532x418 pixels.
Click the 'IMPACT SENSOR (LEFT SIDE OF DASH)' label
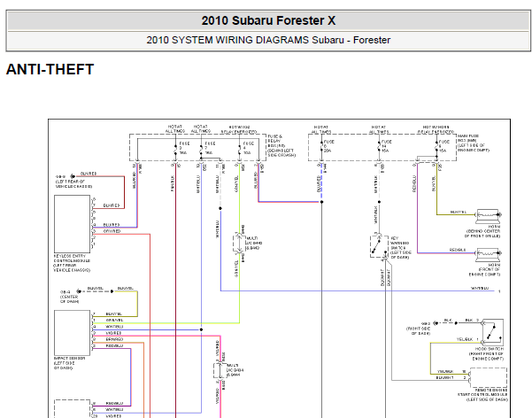click(70, 363)
